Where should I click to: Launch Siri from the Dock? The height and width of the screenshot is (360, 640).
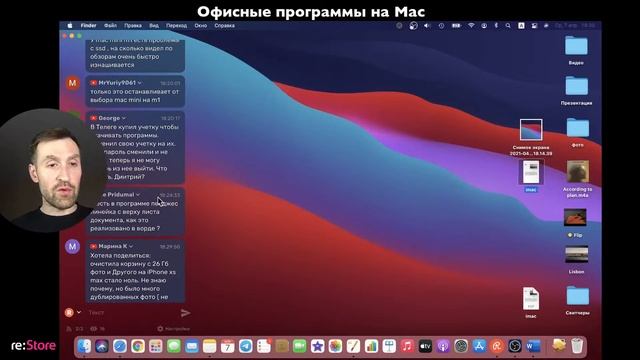coord(102,347)
